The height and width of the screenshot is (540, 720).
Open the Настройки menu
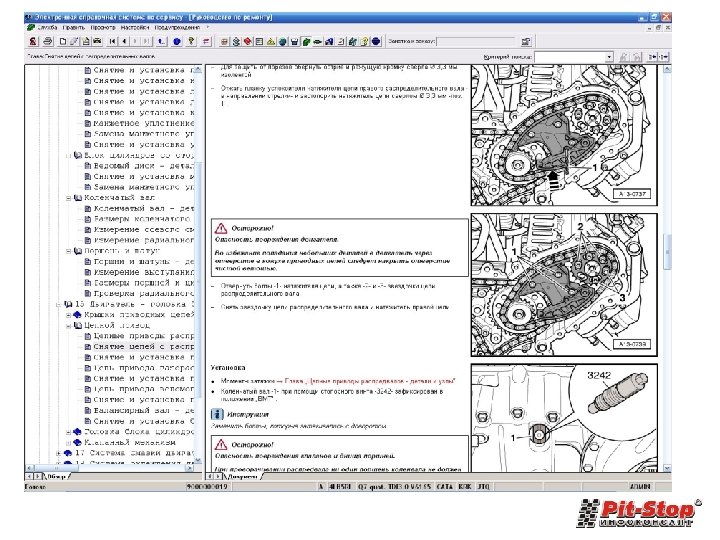[135, 28]
